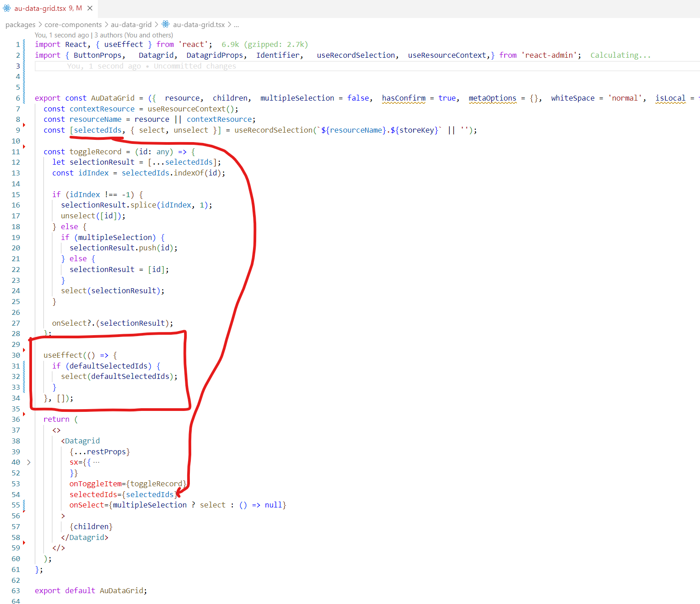The image size is (700, 604).
Task: Click the fold chevron at line 40
Action: tap(29, 462)
